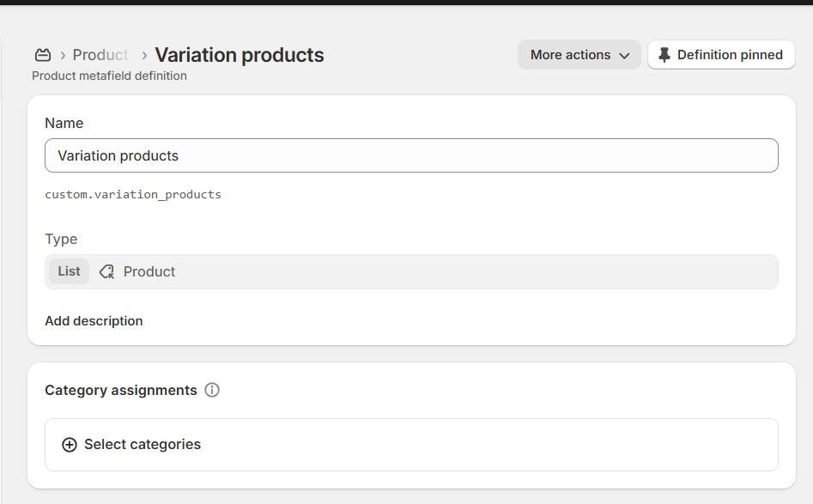Click the product tag icon in Type field
Screen dimensions: 813x504
tap(106, 271)
